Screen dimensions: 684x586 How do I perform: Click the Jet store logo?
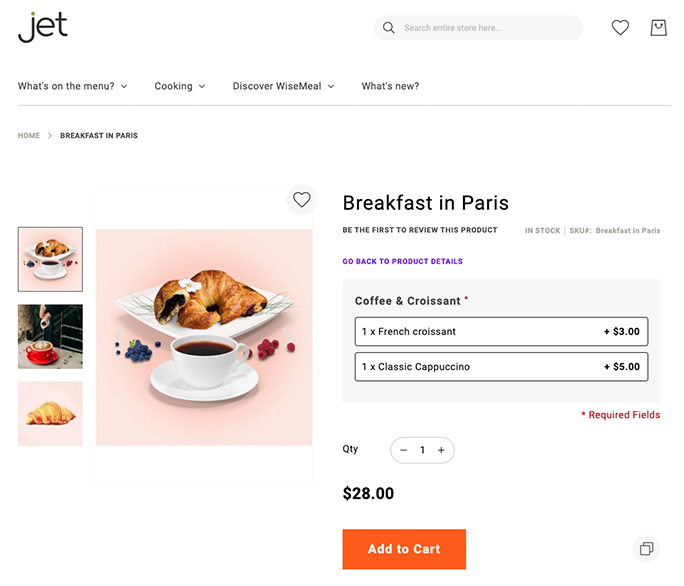[x=43, y=27]
